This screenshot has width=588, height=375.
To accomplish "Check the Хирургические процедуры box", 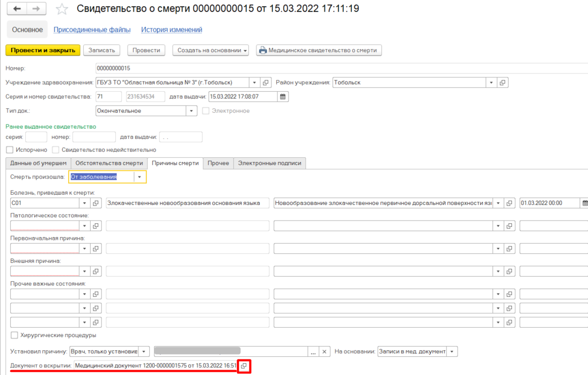I will (x=15, y=335).
